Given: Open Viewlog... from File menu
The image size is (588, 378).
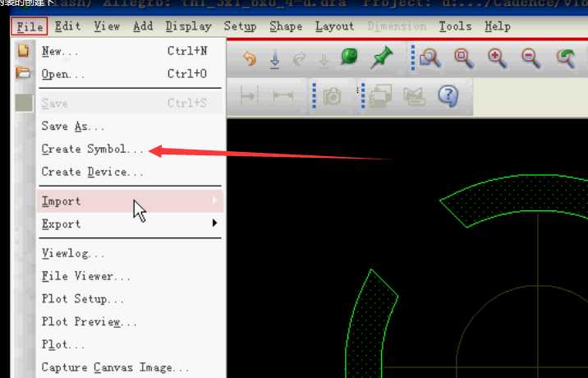Looking at the screenshot, I should click(130, 253).
